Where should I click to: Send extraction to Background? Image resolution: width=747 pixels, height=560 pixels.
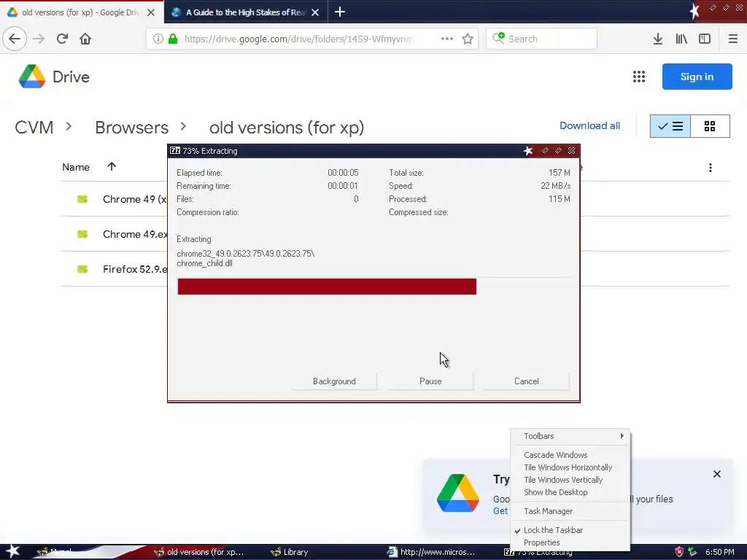point(334,381)
